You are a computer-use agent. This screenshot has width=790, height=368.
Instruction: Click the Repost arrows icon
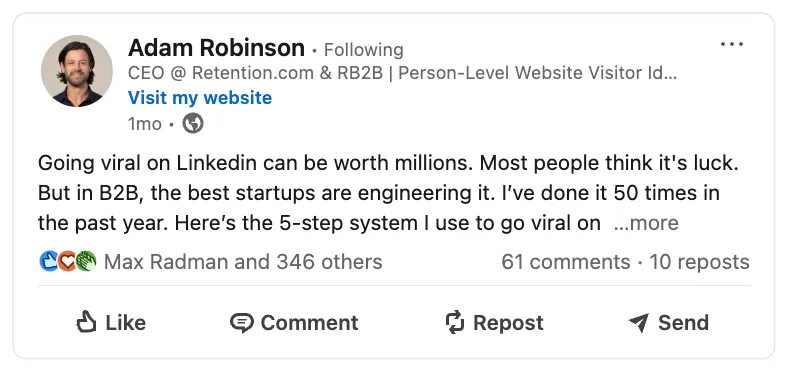(x=455, y=322)
